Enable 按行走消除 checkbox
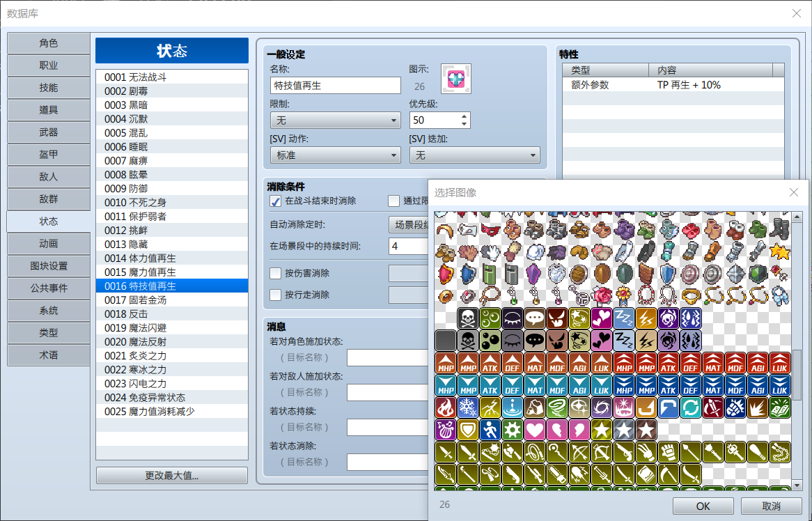Image resolution: width=812 pixels, height=521 pixels. pos(276,295)
